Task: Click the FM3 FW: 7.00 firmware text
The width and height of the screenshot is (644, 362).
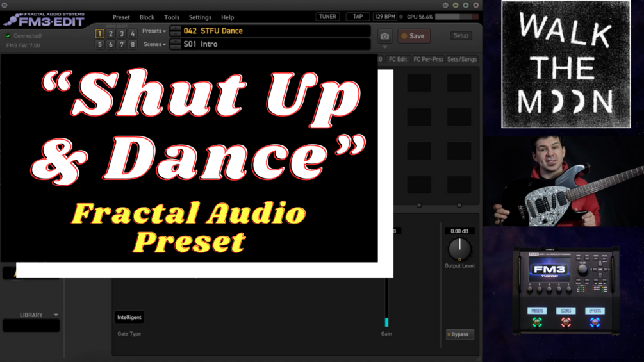Action: (23, 45)
